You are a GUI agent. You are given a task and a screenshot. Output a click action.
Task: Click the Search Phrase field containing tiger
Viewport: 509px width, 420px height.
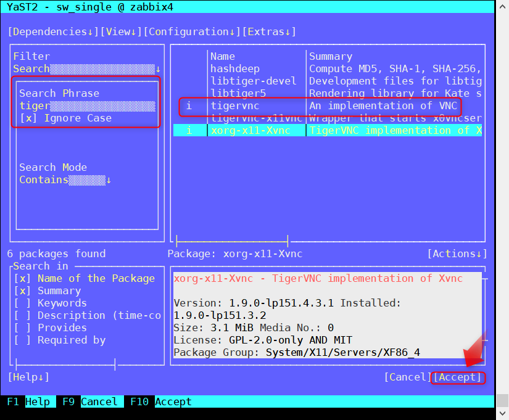point(87,106)
